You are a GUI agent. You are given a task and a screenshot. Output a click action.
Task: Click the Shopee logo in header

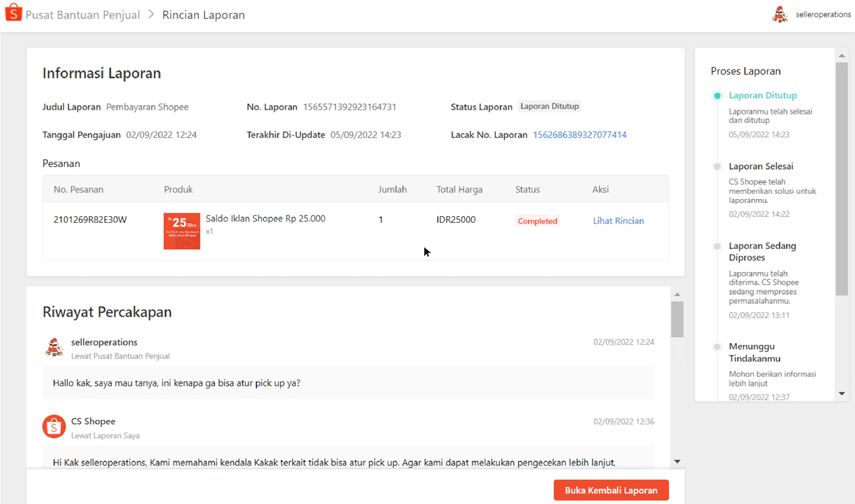pos(14,14)
